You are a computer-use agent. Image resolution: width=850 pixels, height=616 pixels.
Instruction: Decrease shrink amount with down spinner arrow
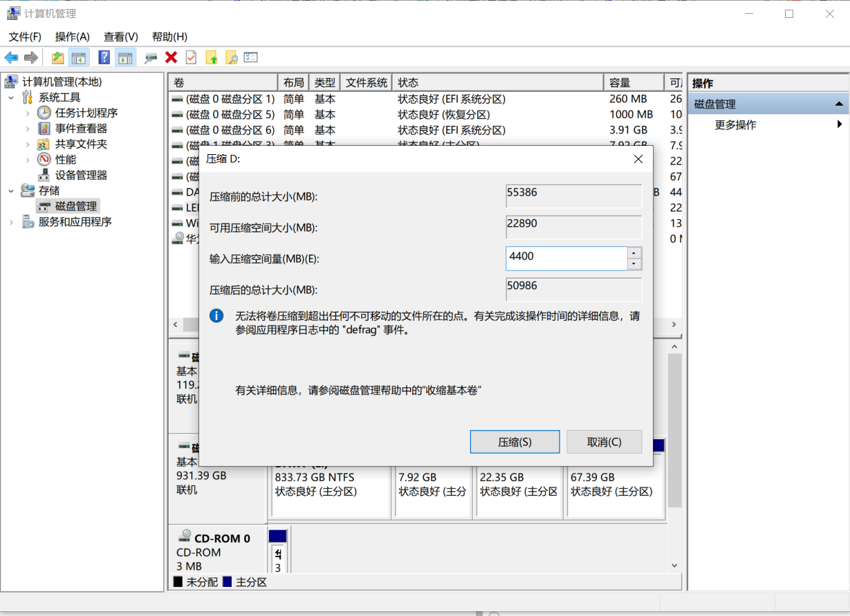click(634, 264)
